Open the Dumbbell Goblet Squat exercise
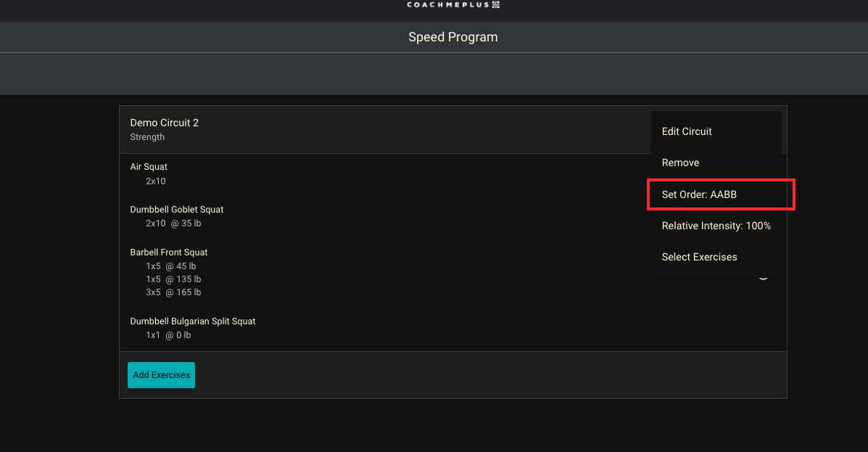868x452 pixels. pos(176,209)
